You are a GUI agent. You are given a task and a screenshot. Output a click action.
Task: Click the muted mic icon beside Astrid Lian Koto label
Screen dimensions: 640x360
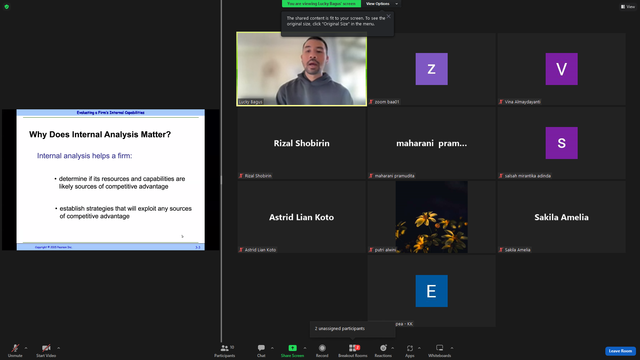click(241, 250)
